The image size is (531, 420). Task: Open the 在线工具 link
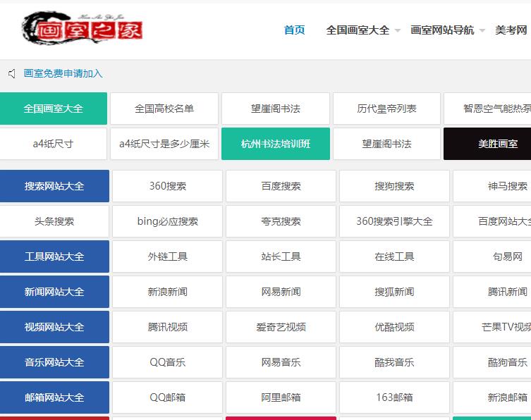[394, 257]
